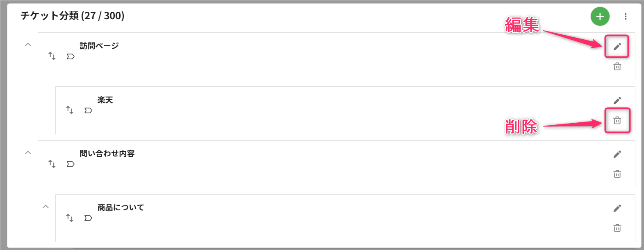Edit the 問い合わせ内容 category

point(617,154)
